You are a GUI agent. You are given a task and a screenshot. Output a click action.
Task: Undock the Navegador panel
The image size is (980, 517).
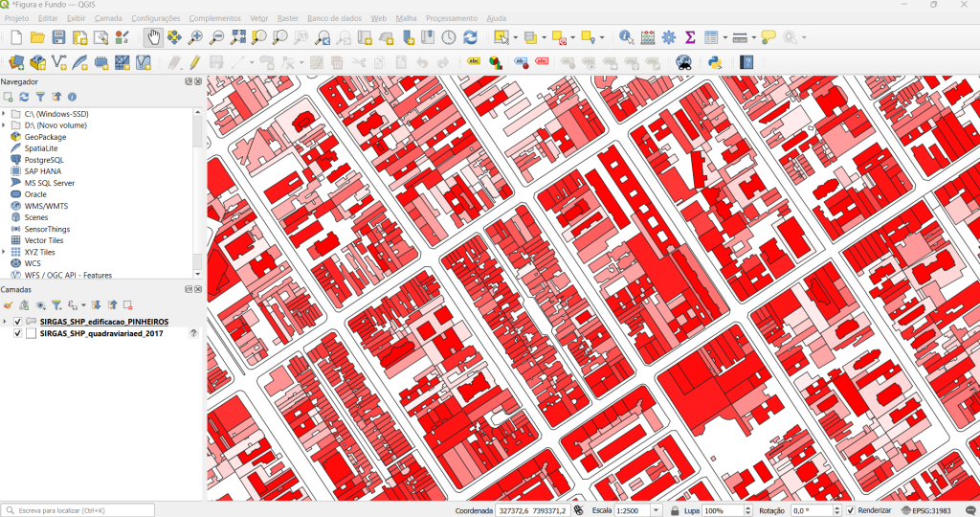click(x=189, y=81)
